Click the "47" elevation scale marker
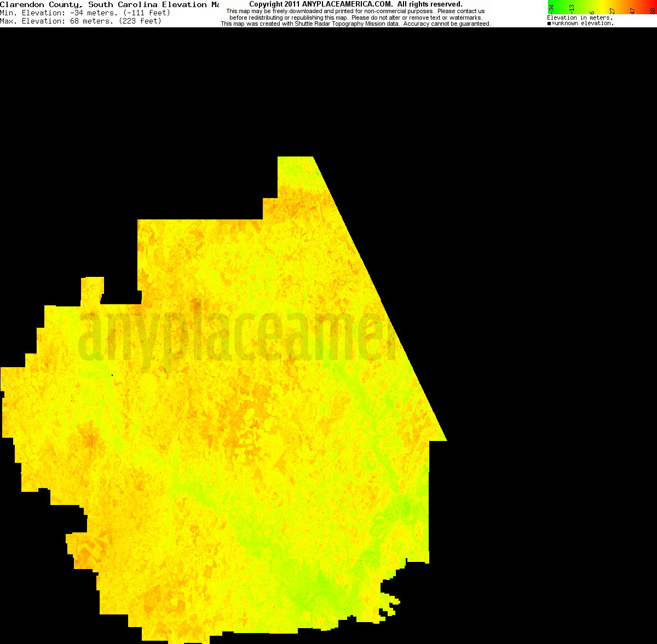 [632, 9]
